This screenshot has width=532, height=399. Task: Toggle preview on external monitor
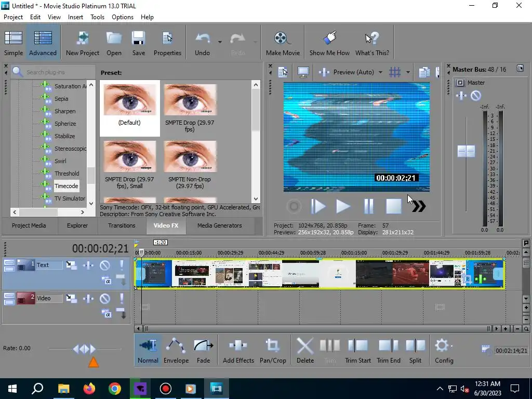303,72
